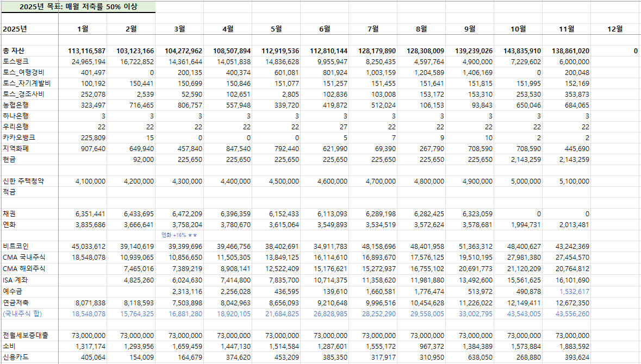
Task: Click the 'CMA 국내주식' row label
Action: 24,258
